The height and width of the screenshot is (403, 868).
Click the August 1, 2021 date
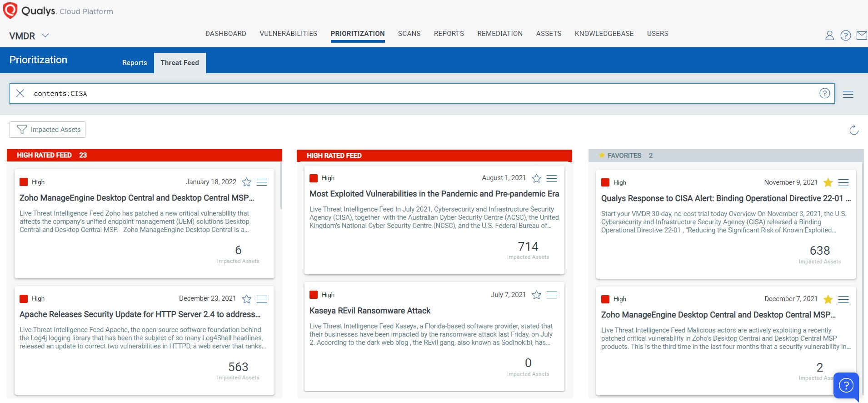[x=504, y=178]
